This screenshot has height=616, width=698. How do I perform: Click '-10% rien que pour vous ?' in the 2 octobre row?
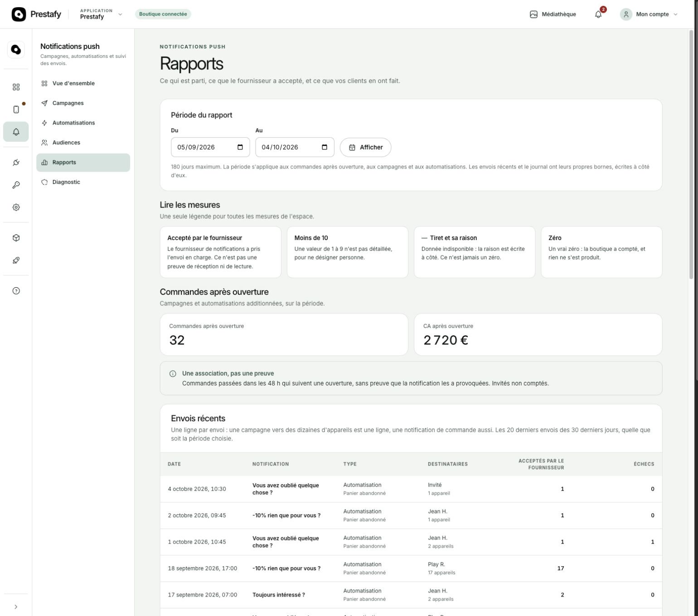pyautogui.click(x=286, y=515)
